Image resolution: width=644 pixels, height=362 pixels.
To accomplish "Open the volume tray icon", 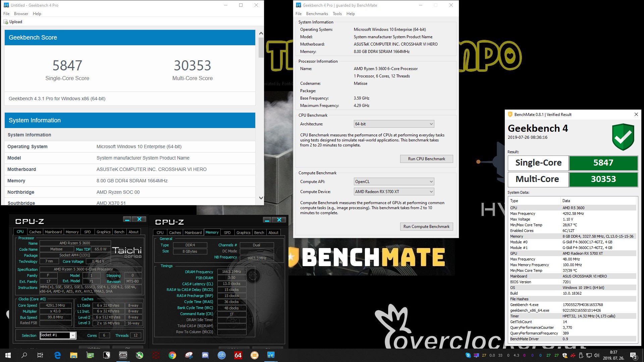I will 597,355.
